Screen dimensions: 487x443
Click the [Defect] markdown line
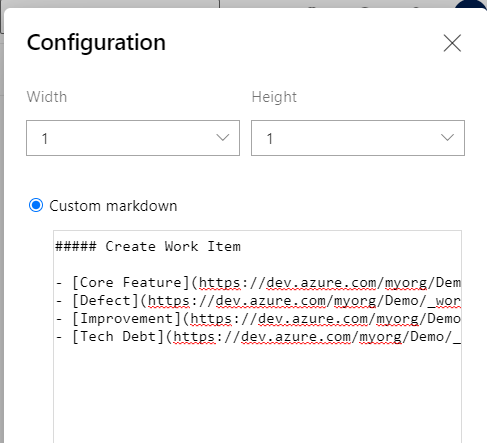(258, 301)
